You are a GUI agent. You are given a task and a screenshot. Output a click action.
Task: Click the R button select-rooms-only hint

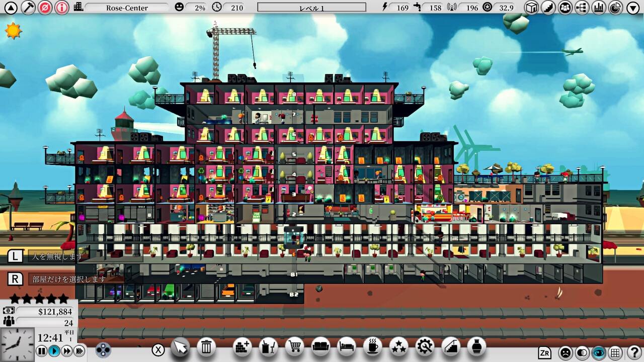(15, 279)
